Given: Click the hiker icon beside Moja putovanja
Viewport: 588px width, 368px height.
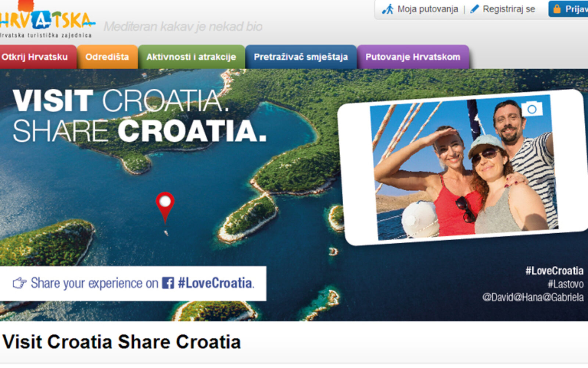Looking at the screenshot, I should (x=388, y=9).
